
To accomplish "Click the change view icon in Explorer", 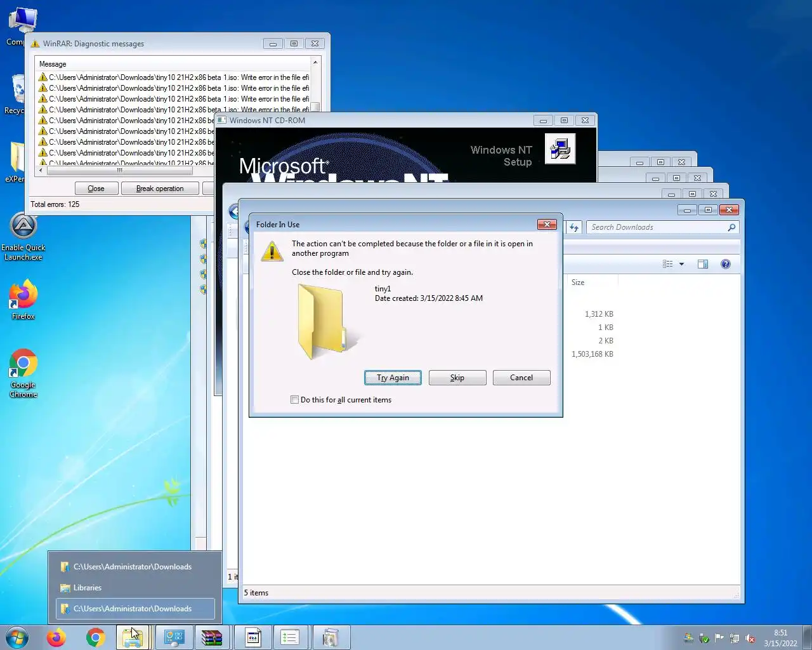I will 668,264.
